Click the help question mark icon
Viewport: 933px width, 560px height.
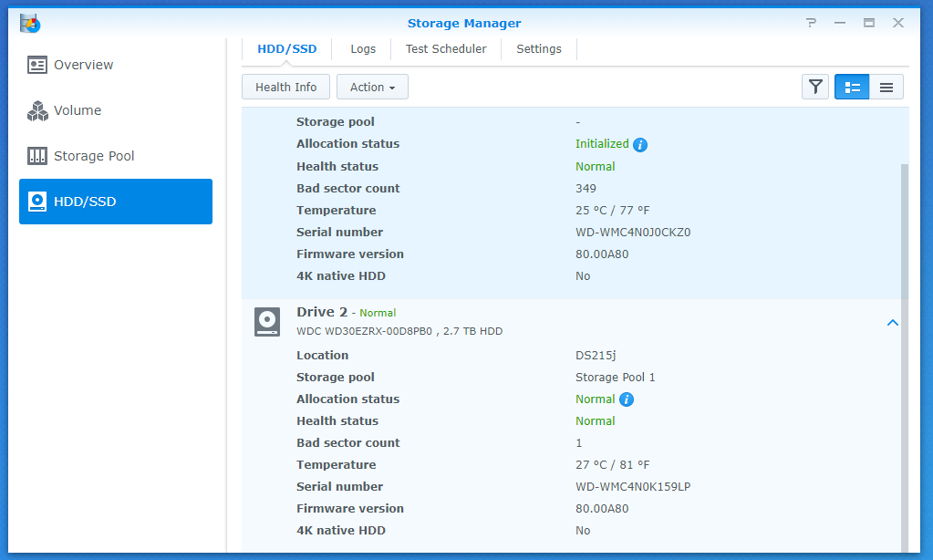click(x=811, y=23)
